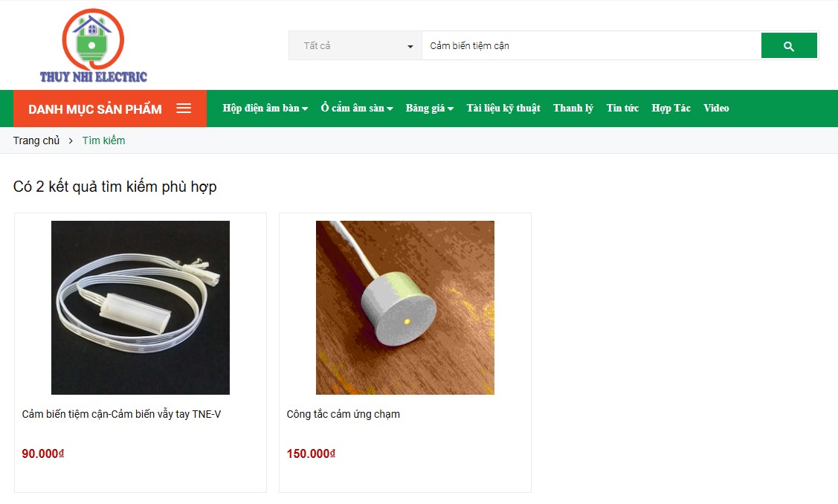Image resolution: width=838 pixels, height=504 pixels.
Task: Click the search field containing Cảm biến tiệm cận
Action: coord(591,45)
